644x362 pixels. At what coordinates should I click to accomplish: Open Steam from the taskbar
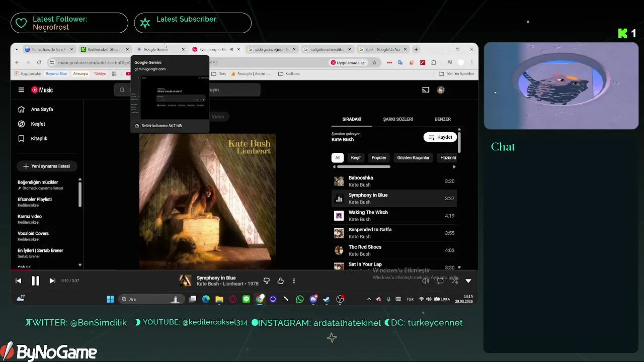[x=327, y=299]
